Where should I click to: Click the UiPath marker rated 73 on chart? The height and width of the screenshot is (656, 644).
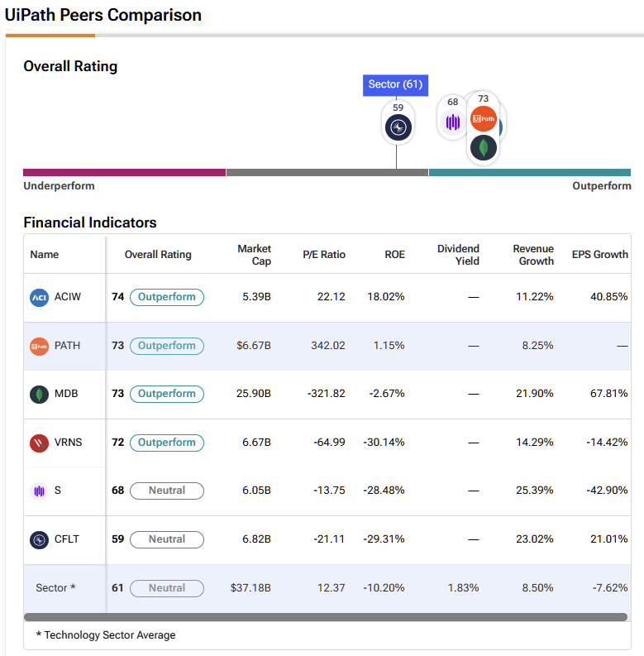[x=484, y=118]
